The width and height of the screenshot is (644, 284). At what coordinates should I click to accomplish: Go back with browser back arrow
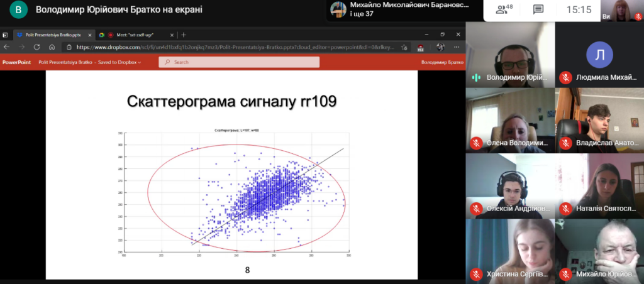(7, 46)
